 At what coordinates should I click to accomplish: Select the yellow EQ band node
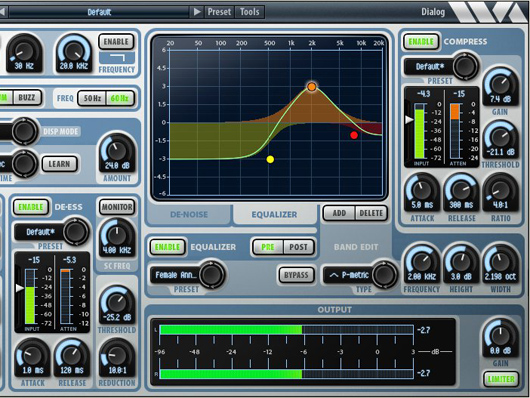(270, 159)
